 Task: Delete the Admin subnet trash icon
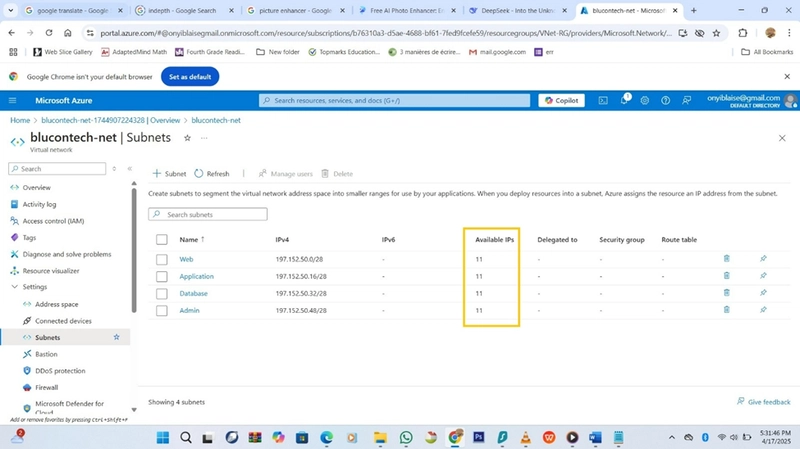[x=727, y=310]
